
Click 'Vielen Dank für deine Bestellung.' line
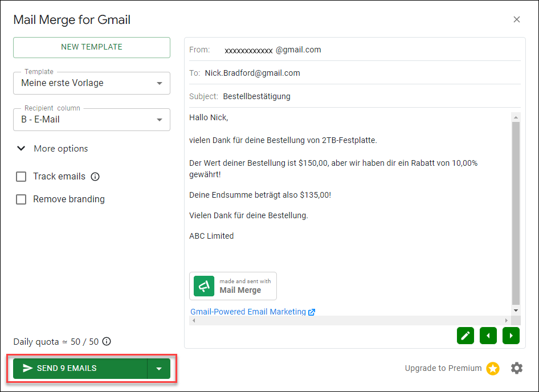tap(248, 215)
